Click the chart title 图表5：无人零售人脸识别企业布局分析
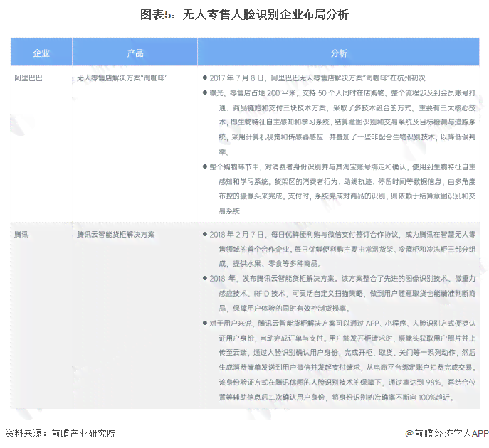 pyautogui.click(x=244, y=14)
